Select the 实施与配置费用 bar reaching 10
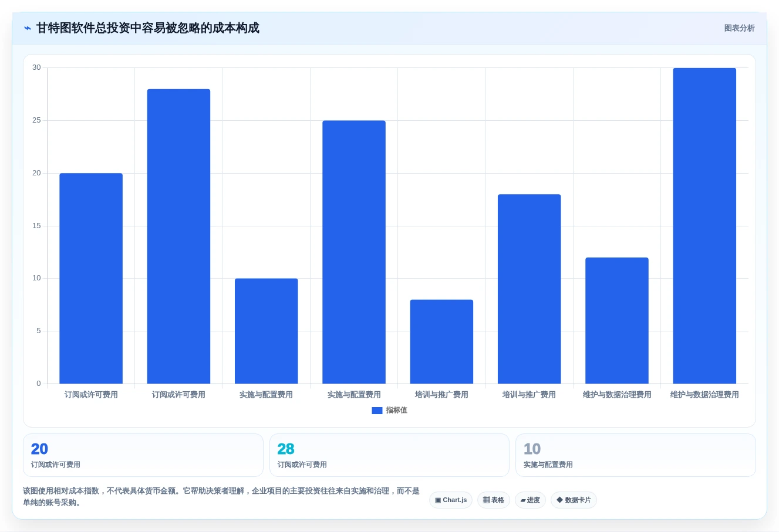 point(267,331)
